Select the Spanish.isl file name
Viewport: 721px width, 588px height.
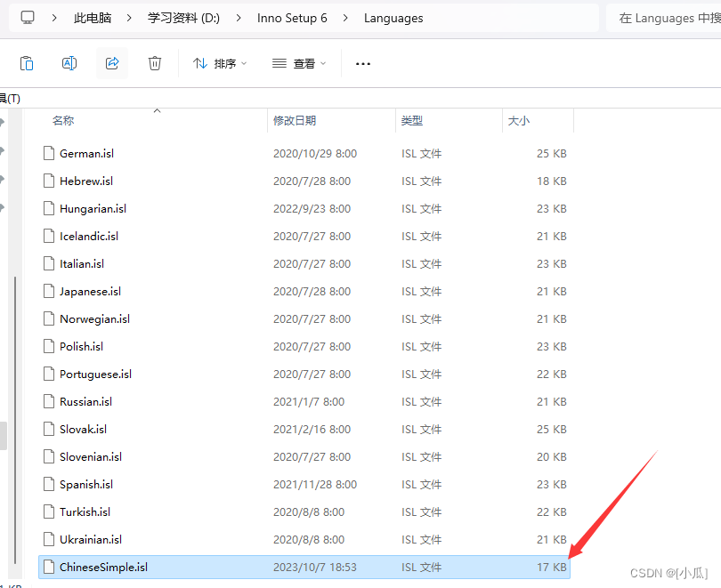(x=86, y=484)
